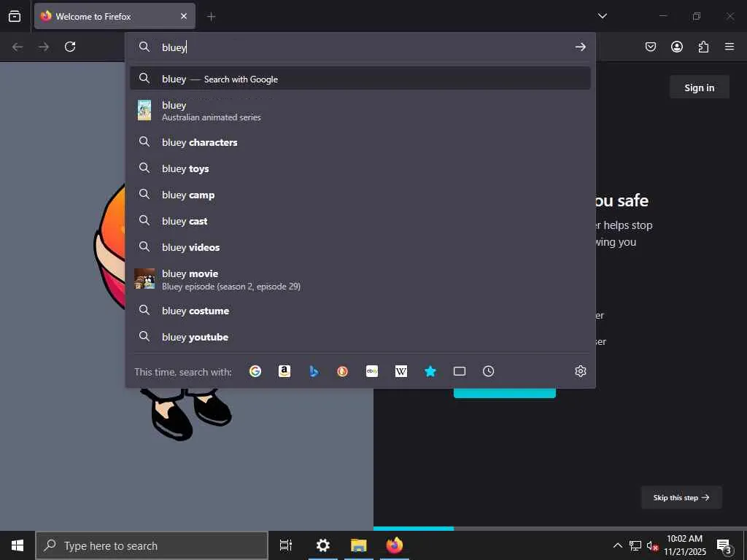Choose 'bluey — Search with Google' suggestion
Viewport: 747px width, 560px height.
pos(360,79)
